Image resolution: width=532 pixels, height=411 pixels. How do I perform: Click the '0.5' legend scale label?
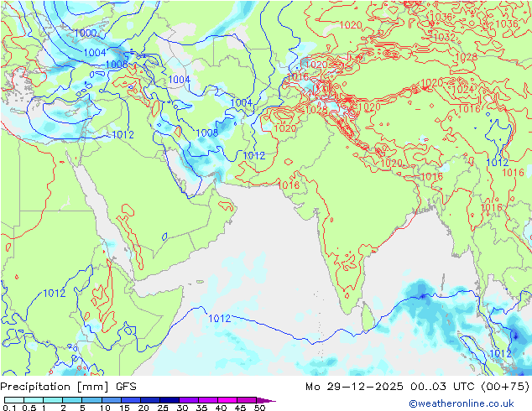pyautogui.click(x=29, y=408)
